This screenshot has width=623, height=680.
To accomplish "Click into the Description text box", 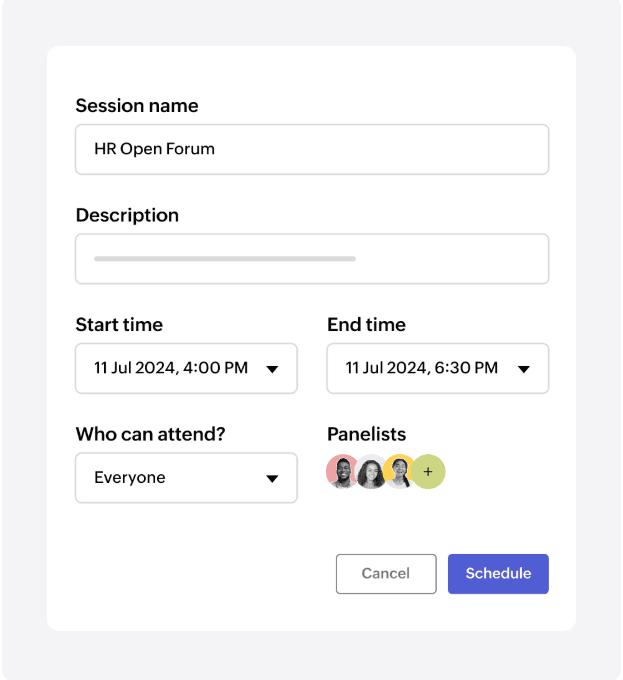I will click(312, 259).
